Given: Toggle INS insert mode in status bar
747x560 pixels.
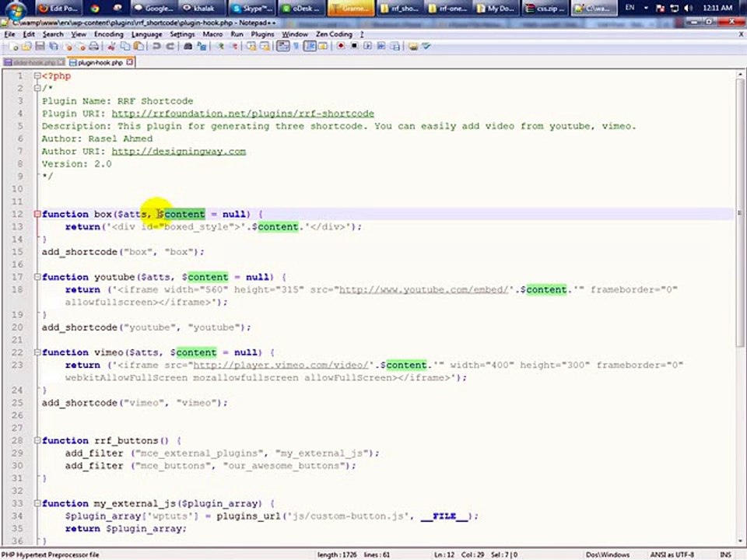Looking at the screenshot, I should click(x=725, y=555).
